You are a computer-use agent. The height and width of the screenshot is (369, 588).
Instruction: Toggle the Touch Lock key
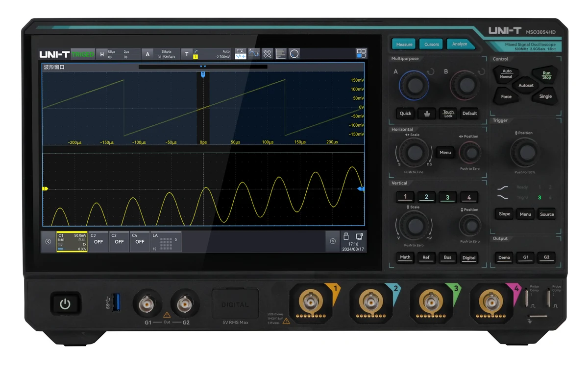coord(448,114)
